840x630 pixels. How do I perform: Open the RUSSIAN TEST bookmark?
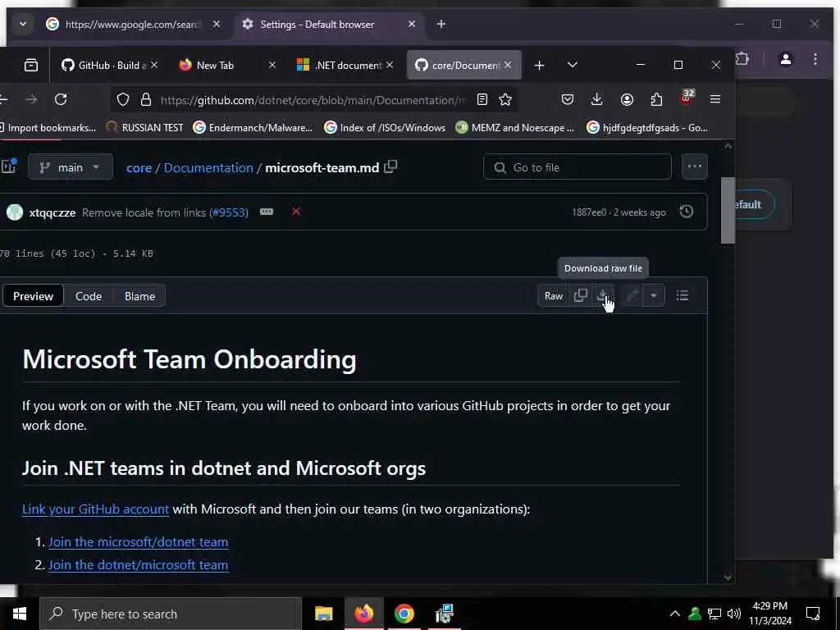point(144,127)
